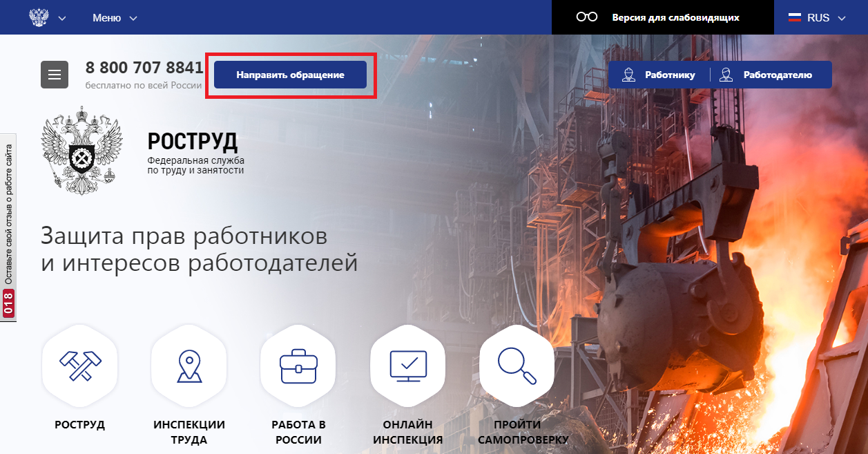Open the site feedback side tab
This screenshot has width=868, height=454.
coord(8,228)
